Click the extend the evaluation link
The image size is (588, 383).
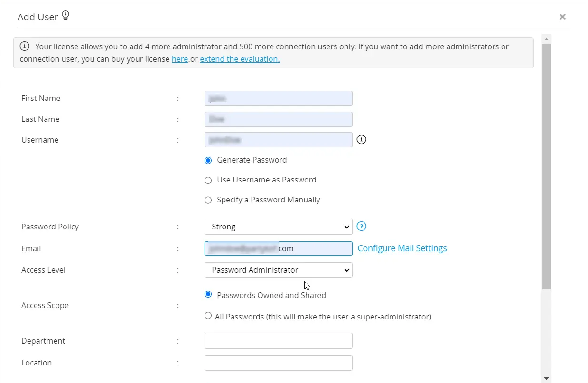pyautogui.click(x=240, y=59)
